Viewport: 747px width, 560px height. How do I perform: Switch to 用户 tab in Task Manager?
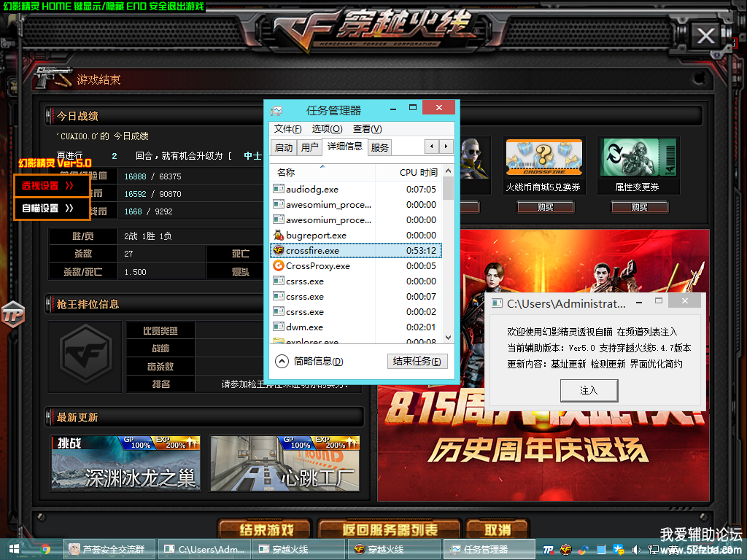click(x=309, y=147)
